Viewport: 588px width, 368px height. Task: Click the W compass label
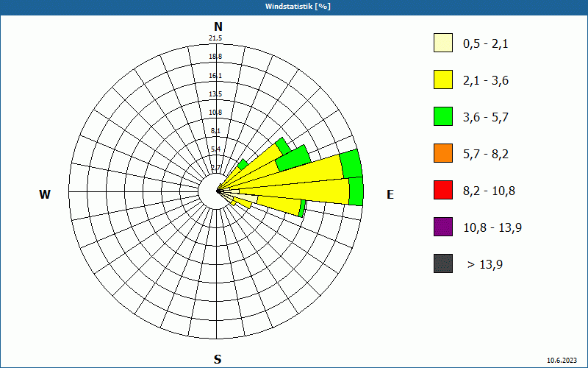click(x=45, y=194)
